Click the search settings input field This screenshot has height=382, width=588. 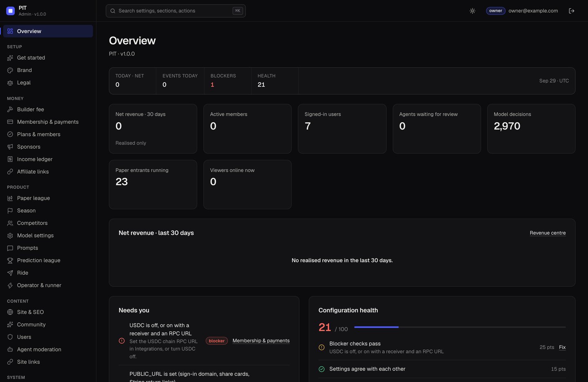click(x=176, y=11)
